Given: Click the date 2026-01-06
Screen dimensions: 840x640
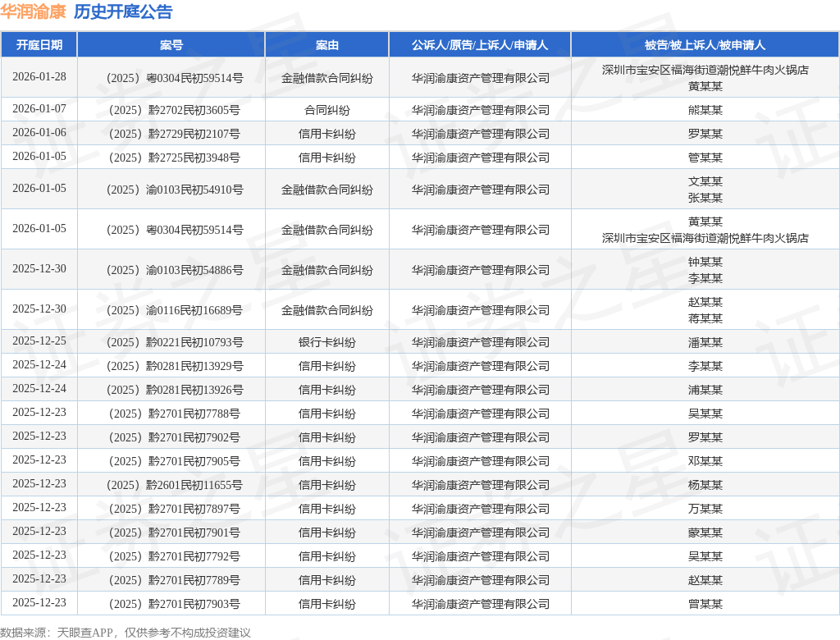Looking at the screenshot, I should click(39, 133).
